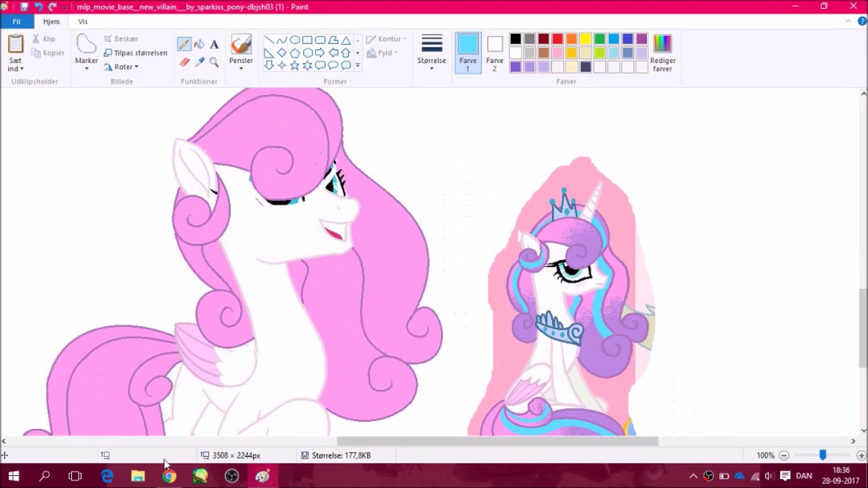Select the Eraser tool
868x488 pixels.
pos(184,62)
